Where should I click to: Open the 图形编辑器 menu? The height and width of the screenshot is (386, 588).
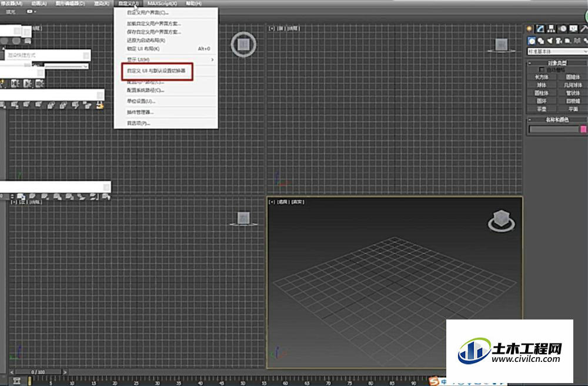tap(70, 4)
